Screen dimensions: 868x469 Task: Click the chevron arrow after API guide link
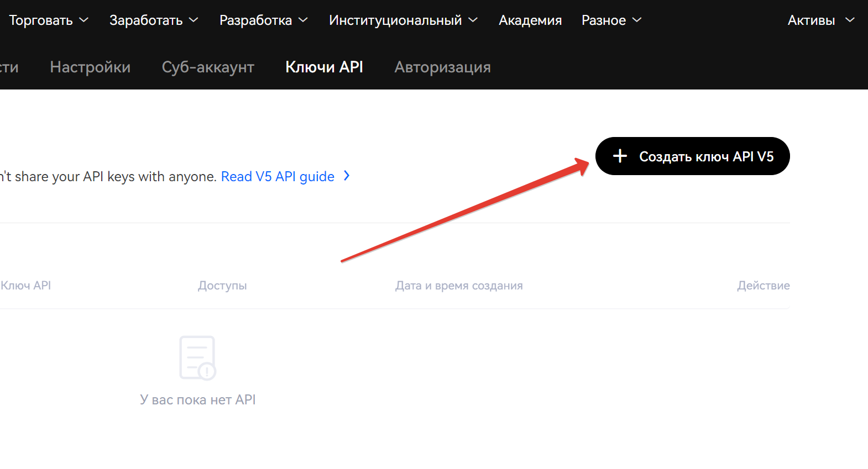[x=347, y=176]
